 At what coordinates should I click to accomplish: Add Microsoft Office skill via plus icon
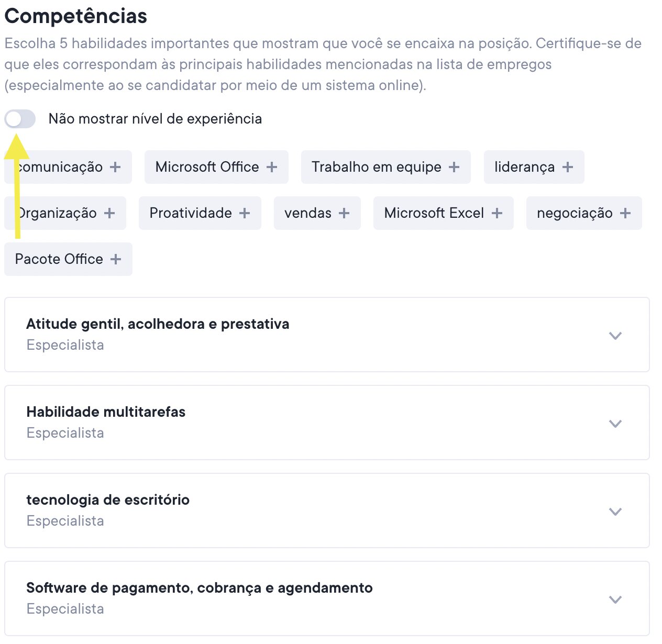272,167
